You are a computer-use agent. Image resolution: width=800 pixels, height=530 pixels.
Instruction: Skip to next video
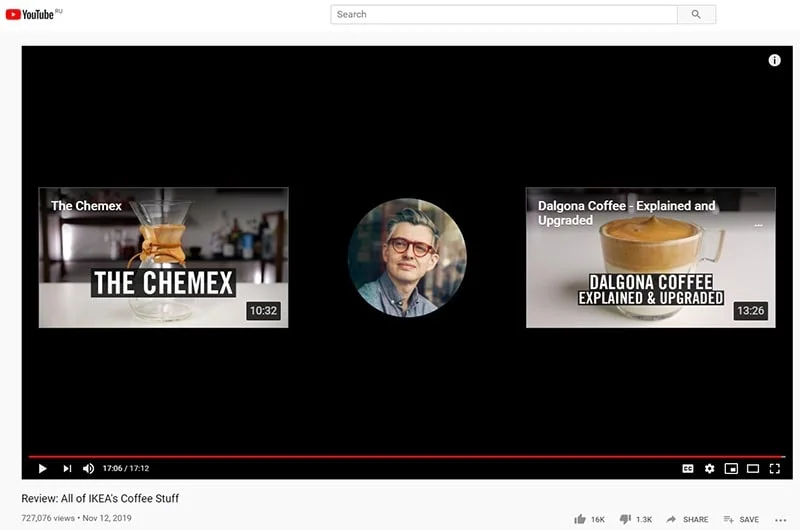[67, 468]
